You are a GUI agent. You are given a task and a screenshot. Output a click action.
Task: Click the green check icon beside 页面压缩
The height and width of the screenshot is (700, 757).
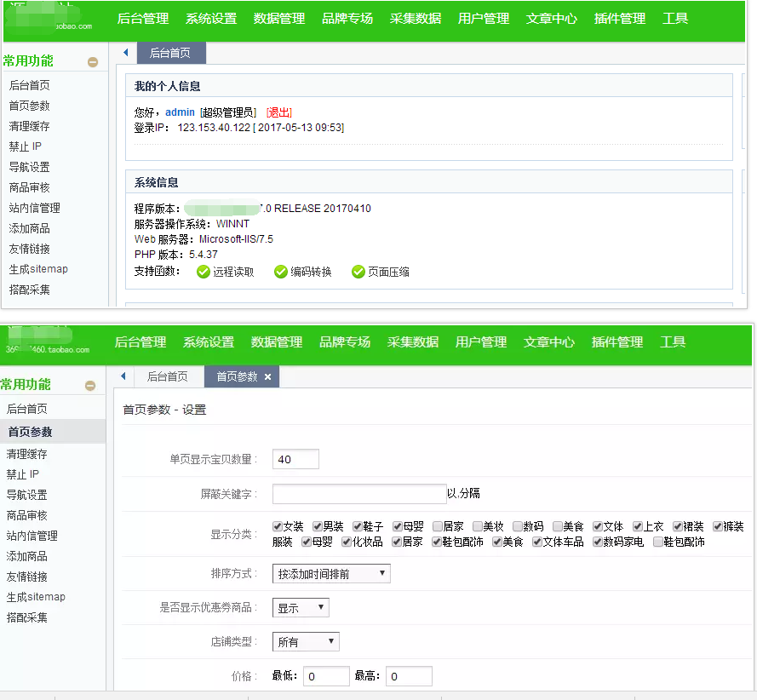[359, 273]
